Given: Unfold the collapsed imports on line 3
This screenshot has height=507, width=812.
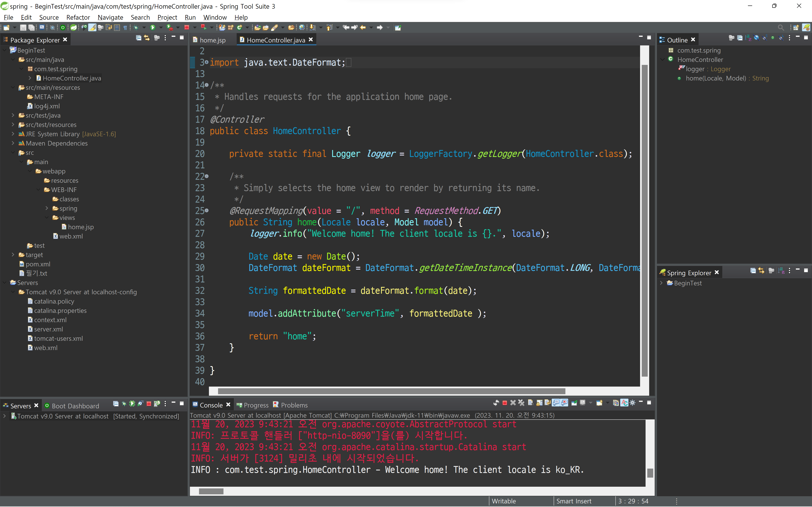Looking at the screenshot, I should (206, 62).
